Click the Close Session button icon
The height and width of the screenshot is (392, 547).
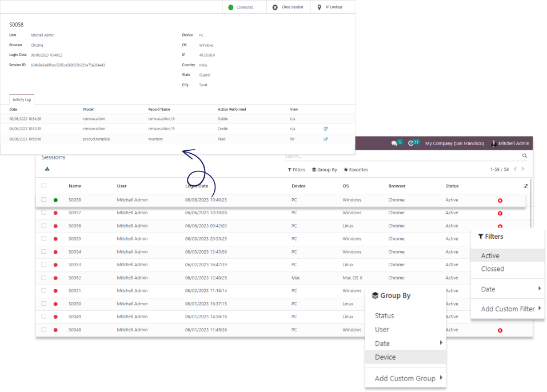click(275, 7)
